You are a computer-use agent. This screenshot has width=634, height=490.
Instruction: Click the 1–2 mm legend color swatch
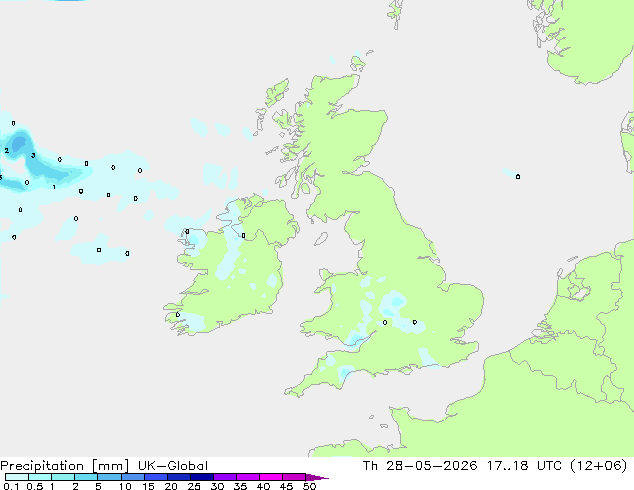click(63, 477)
